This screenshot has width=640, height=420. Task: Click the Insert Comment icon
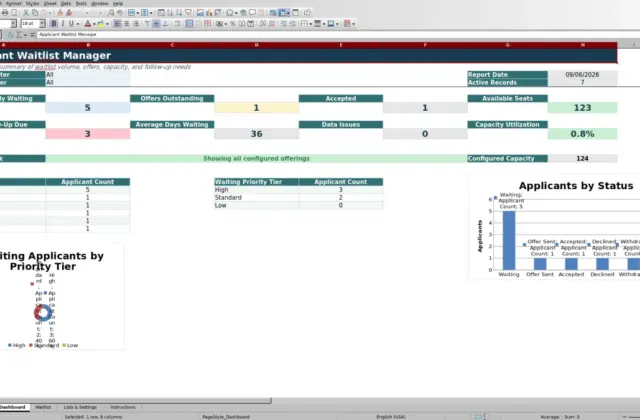pyautogui.click(x=253, y=13)
